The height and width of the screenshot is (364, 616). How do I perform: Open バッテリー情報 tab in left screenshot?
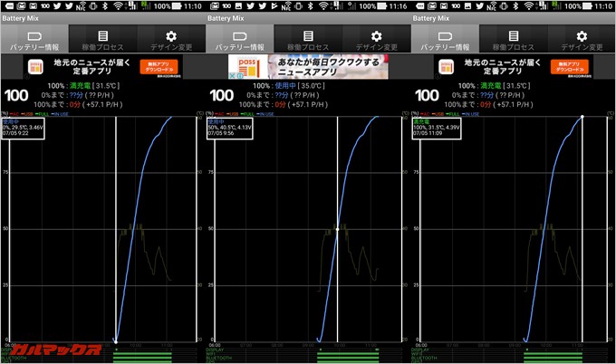34,39
